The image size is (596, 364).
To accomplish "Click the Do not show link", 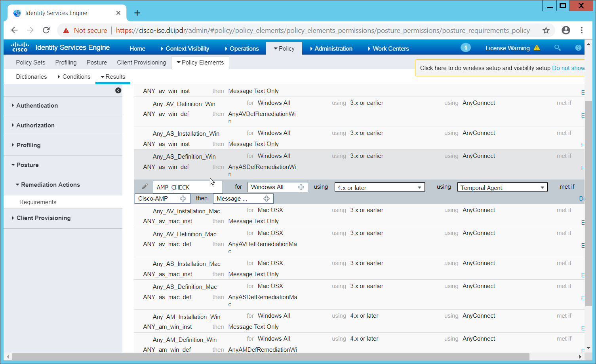I will point(568,68).
